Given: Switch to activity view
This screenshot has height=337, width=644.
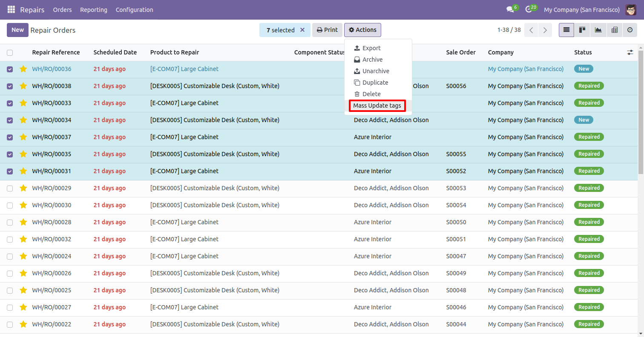Looking at the screenshot, I should (x=630, y=30).
